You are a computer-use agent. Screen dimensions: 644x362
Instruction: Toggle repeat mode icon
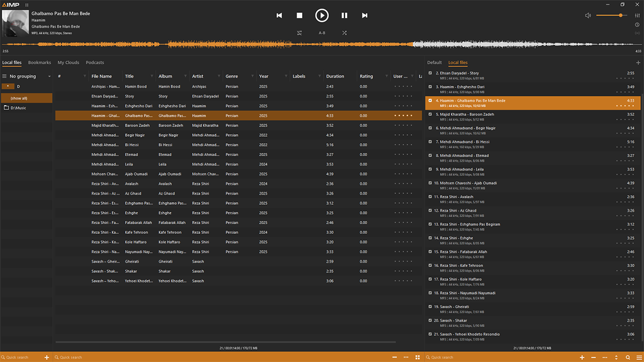(299, 33)
